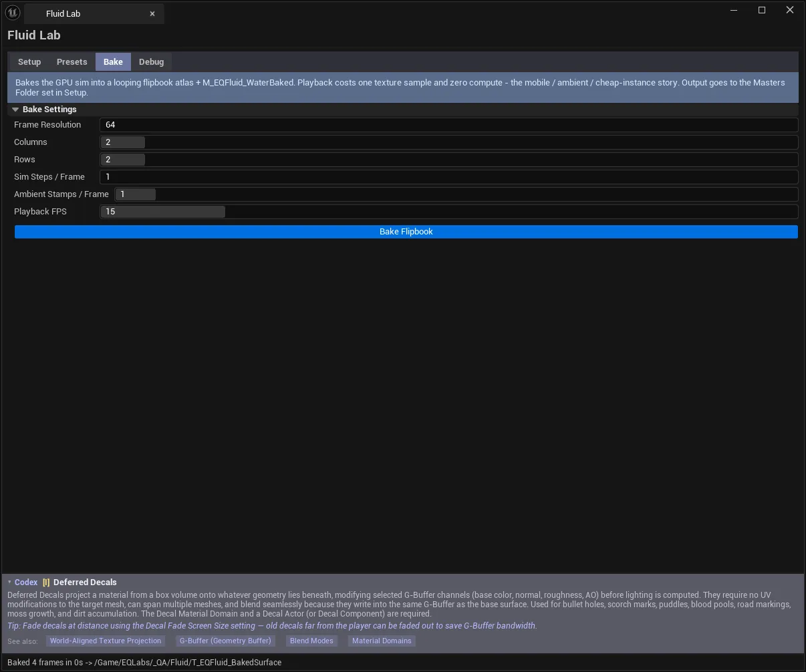Click the Codex label
This screenshot has width=806, height=672.
[x=26, y=582]
